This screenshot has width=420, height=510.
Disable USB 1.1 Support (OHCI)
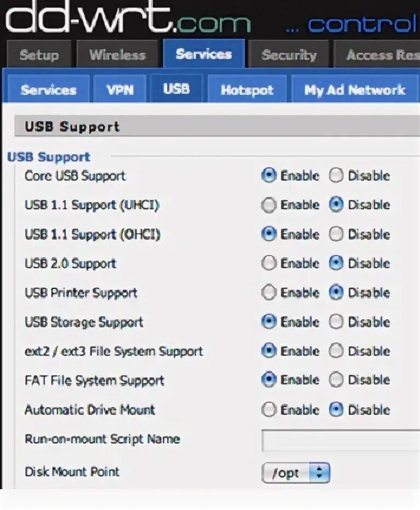pos(336,234)
